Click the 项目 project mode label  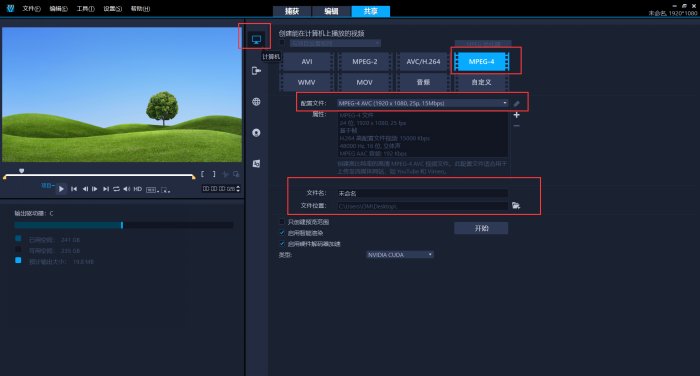pos(47,185)
